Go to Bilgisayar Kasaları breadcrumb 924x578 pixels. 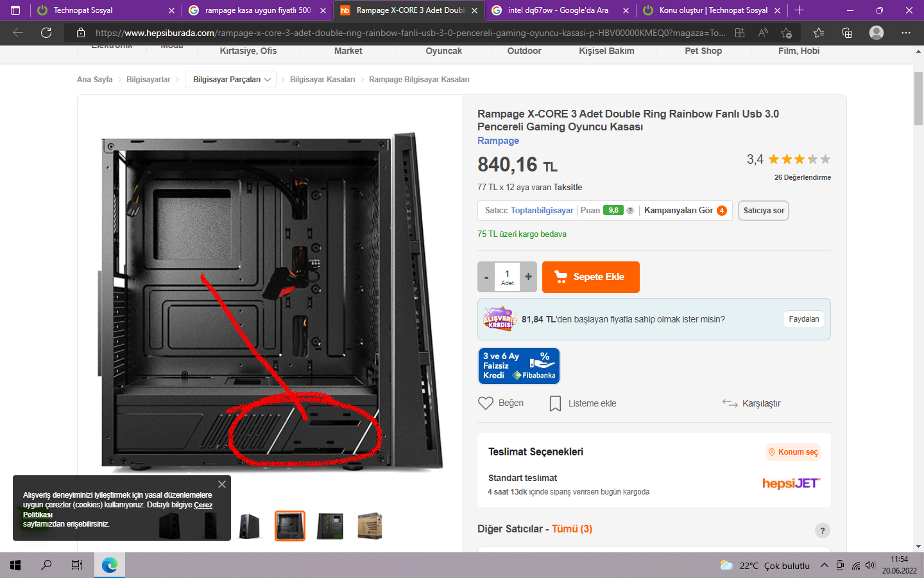pyautogui.click(x=322, y=80)
